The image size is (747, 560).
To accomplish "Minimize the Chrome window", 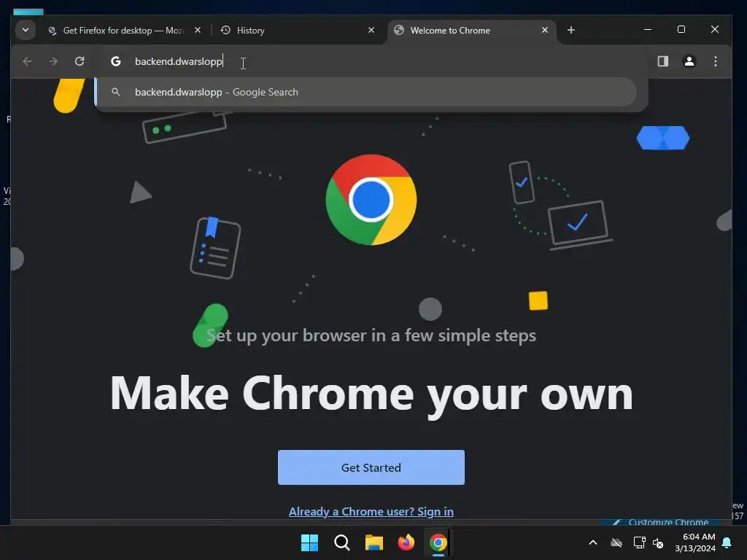I will tap(648, 29).
